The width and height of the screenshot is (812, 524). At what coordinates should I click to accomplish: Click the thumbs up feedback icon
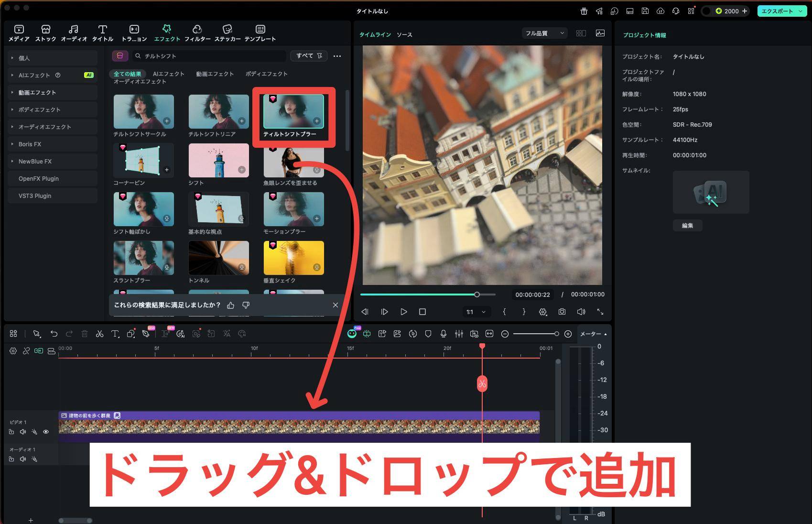[x=230, y=305]
